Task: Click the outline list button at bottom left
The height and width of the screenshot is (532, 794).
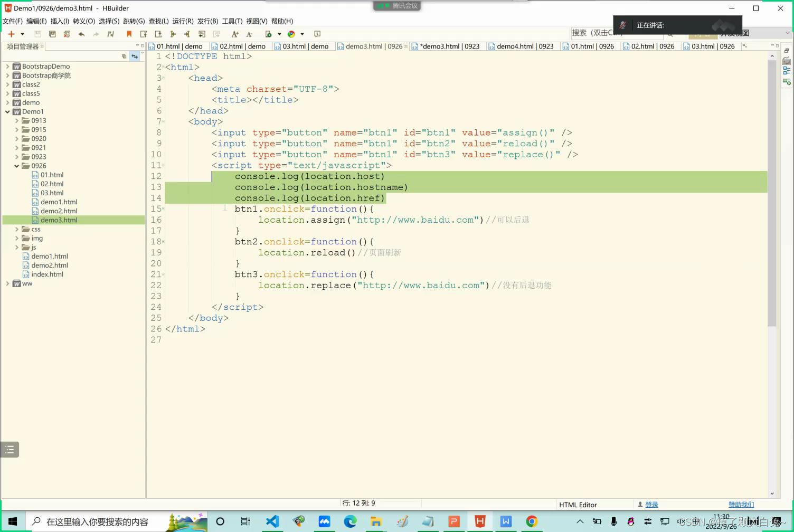Action: coord(10,450)
